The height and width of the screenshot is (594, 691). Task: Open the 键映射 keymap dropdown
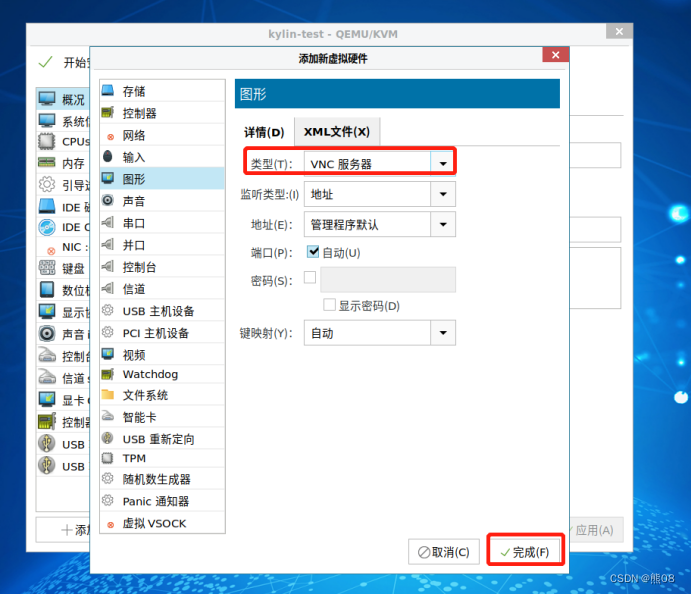coord(442,333)
